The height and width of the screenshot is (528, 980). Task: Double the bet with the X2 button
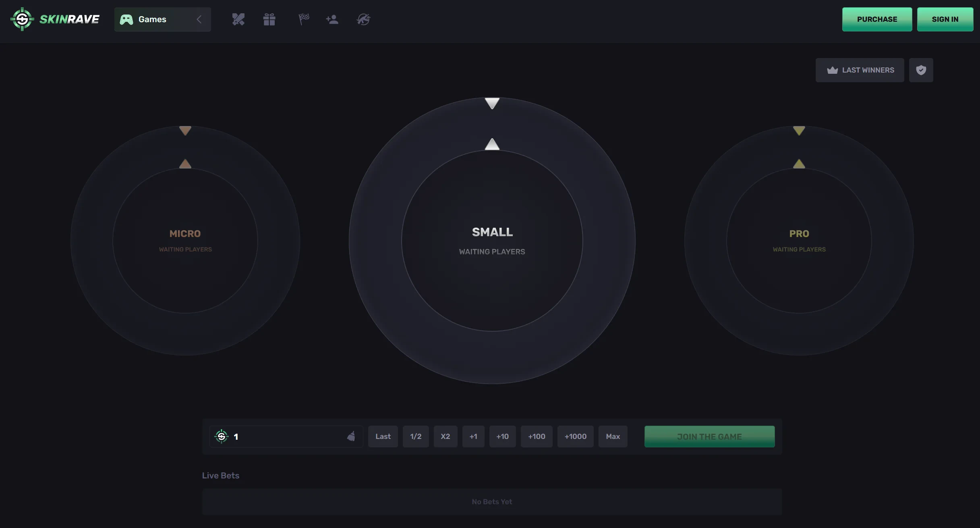tap(445, 437)
